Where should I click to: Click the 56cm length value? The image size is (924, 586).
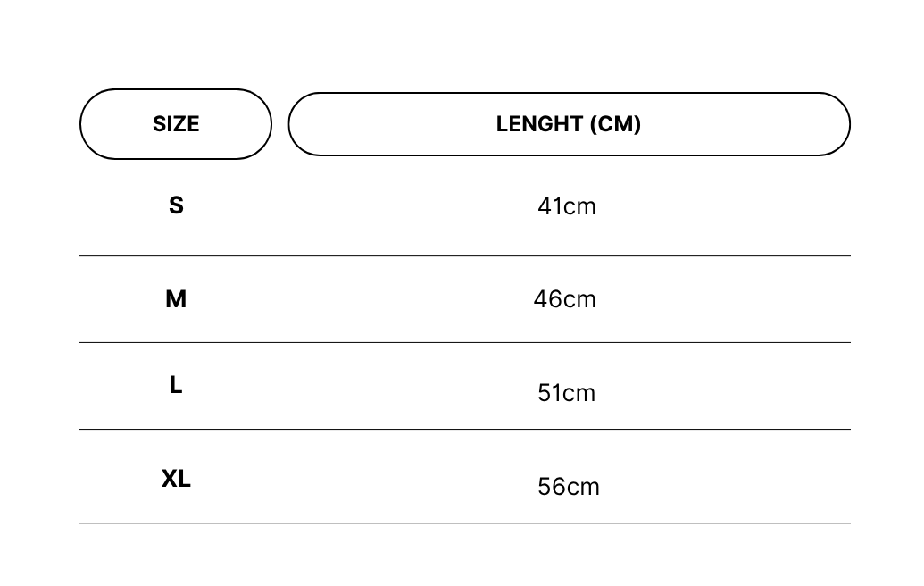pyautogui.click(x=569, y=487)
